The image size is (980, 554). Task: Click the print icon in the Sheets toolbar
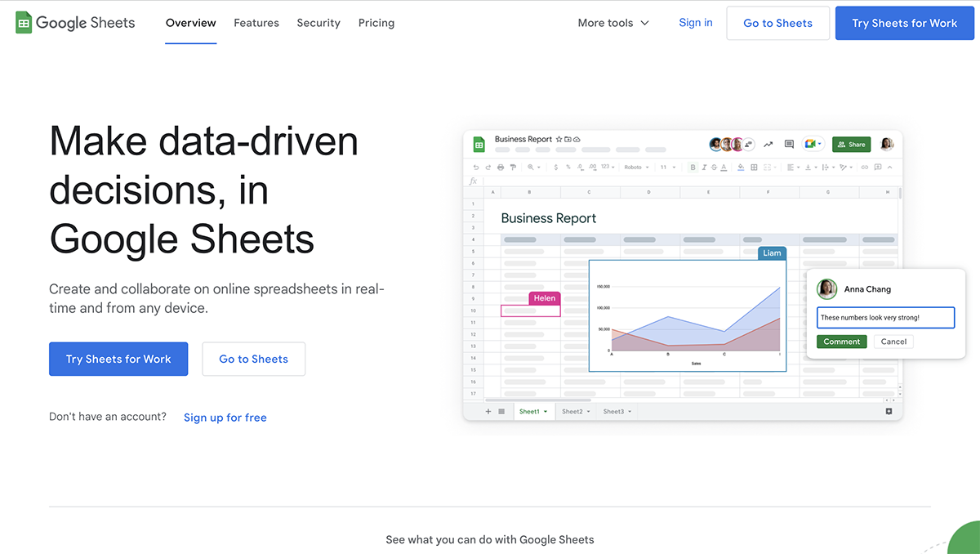(x=501, y=167)
